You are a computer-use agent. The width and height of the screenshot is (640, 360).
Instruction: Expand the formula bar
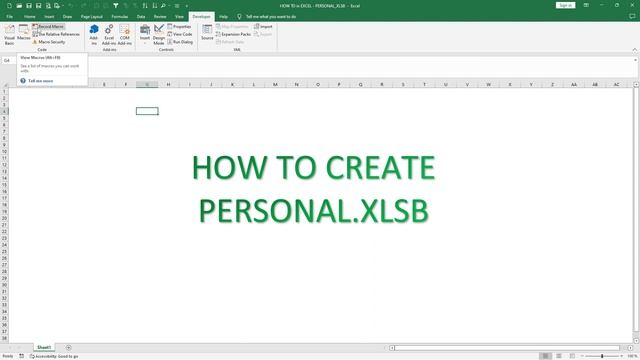(635, 60)
